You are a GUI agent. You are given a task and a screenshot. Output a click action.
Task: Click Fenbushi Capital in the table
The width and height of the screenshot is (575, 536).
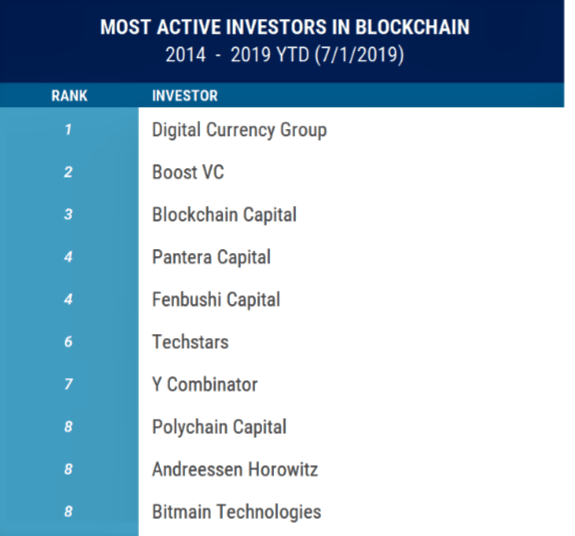(216, 300)
